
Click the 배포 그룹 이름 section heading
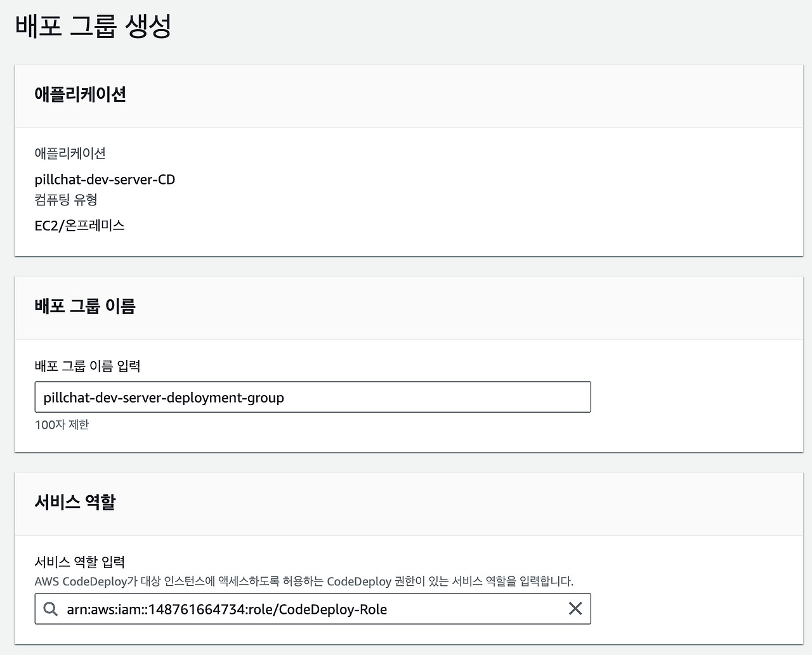click(x=85, y=306)
